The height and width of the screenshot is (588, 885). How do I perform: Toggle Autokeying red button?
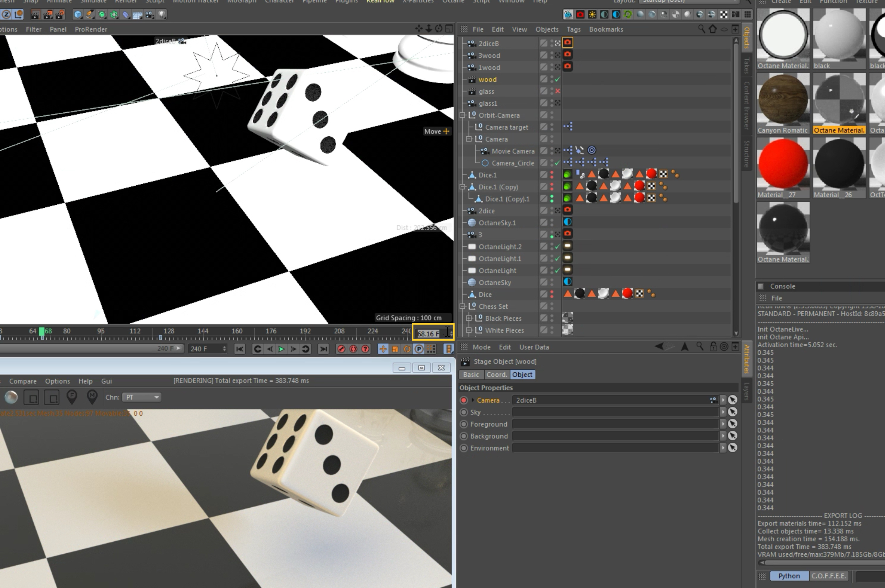353,349
